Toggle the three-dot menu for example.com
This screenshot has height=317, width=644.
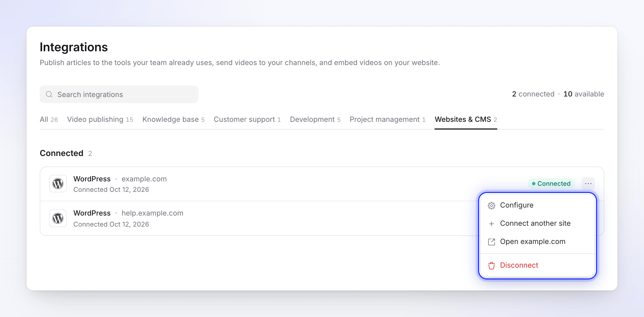[x=588, y=184]
